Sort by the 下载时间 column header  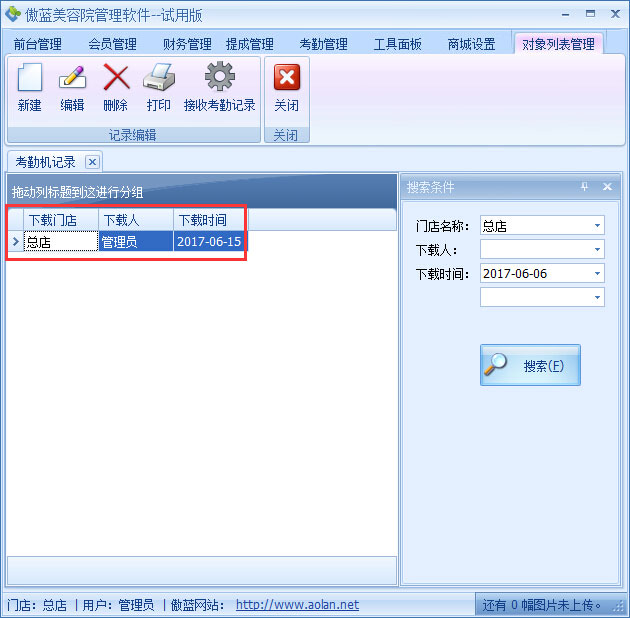[211, 220]
